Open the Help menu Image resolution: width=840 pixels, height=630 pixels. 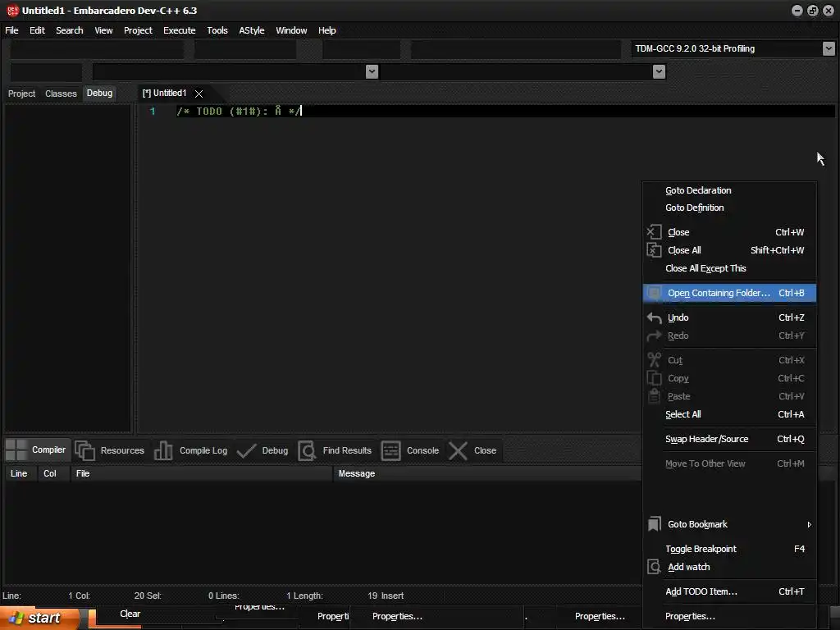point(326,30)
